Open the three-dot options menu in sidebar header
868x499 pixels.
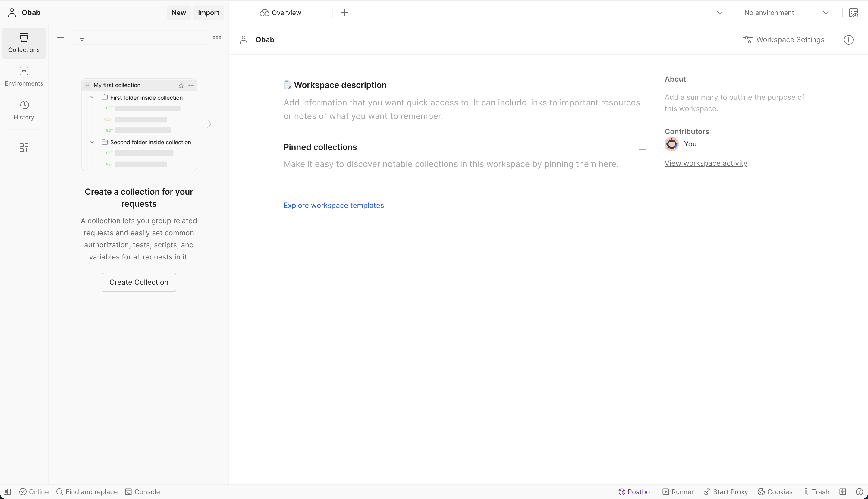[x=217, y=37]
